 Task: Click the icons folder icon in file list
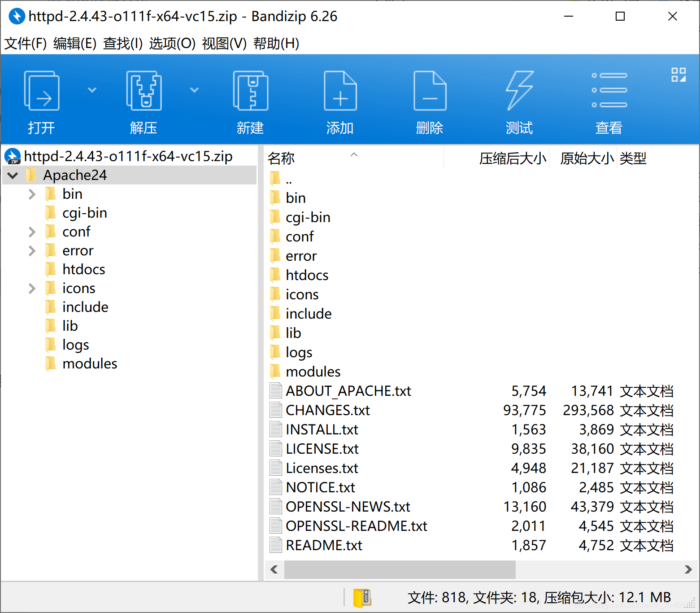coord(275,294)
